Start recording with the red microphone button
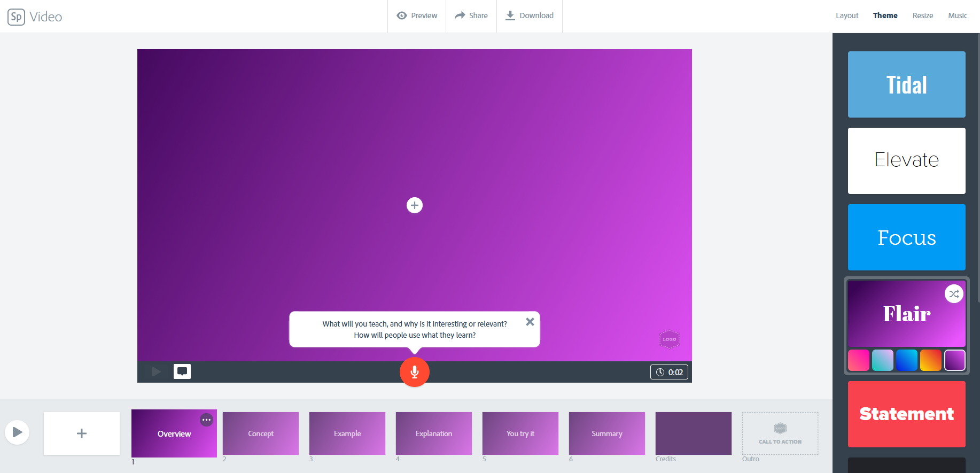The height and width of the screenshot is (473, 980). tap(415, 372)
